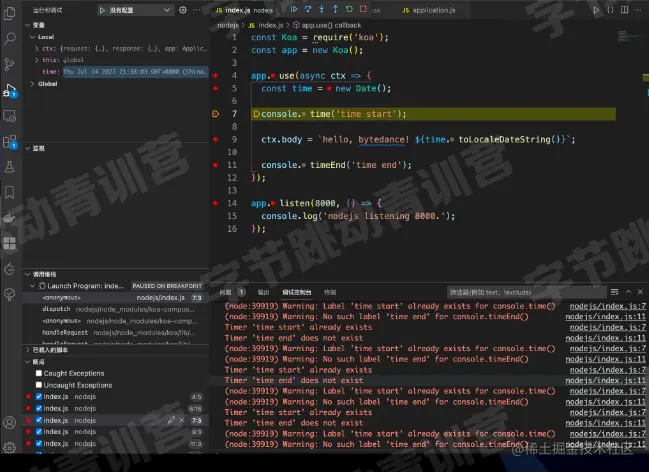The image size is (649, 472).
Task: Open the Docker view in activity bar
Action: tap(9, 218)
